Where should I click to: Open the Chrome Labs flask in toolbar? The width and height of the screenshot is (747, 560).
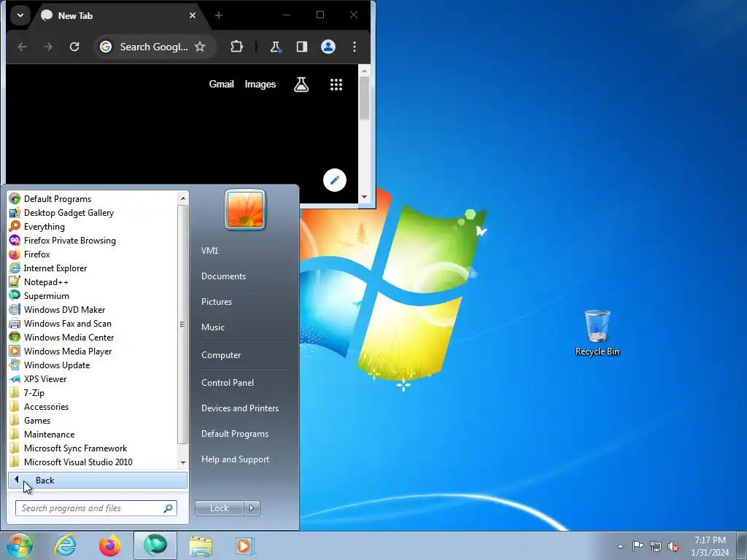coord(275,47)
